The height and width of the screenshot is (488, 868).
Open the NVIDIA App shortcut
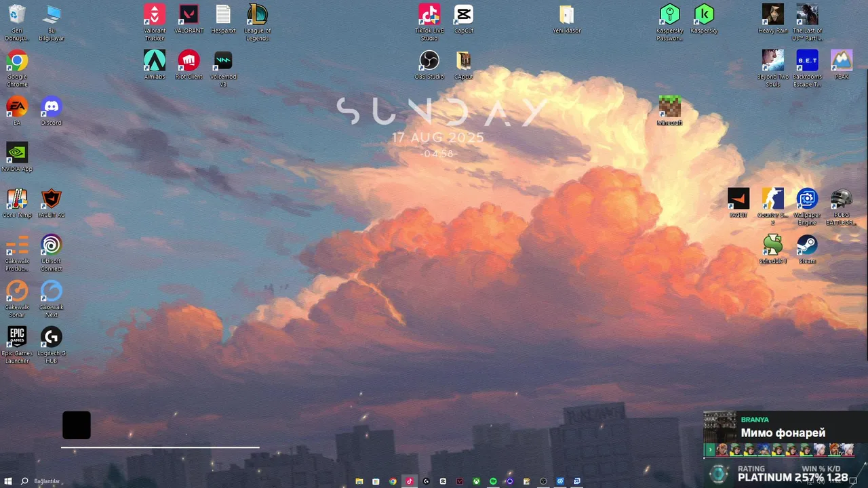click(17, 157)
